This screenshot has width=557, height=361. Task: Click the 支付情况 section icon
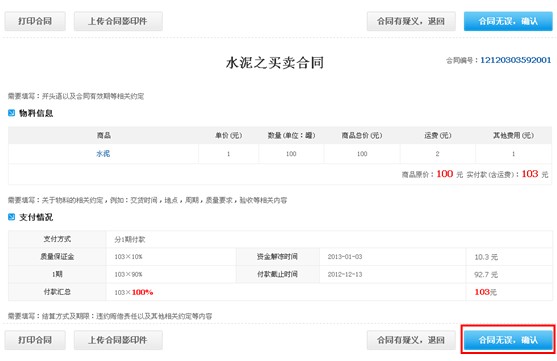[11, 217]
